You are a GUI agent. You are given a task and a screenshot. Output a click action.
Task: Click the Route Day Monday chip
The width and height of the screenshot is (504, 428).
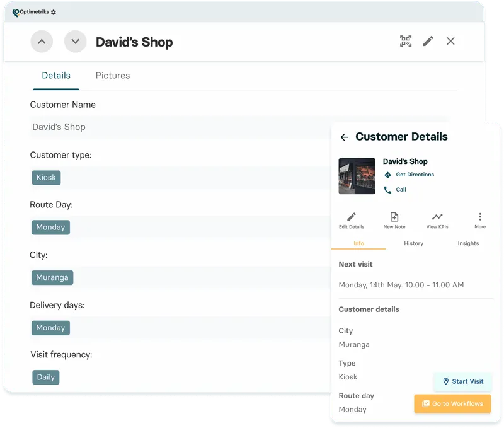point(50,228)
